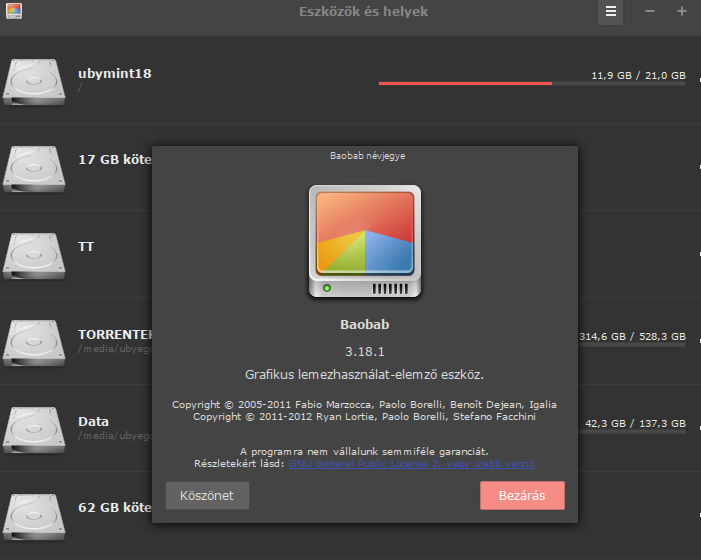Click the Köszönet credits button
Screen dimensions: 701x560
207,495
